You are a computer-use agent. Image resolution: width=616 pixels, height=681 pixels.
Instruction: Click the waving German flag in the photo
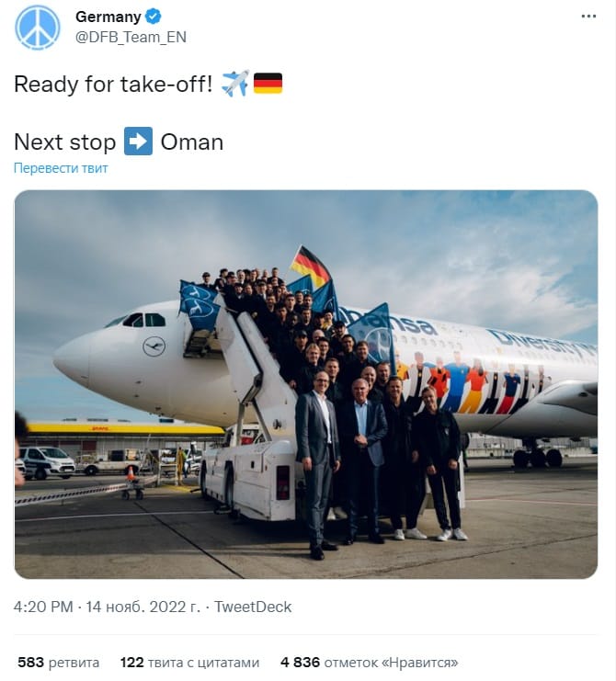pos(310,265)
